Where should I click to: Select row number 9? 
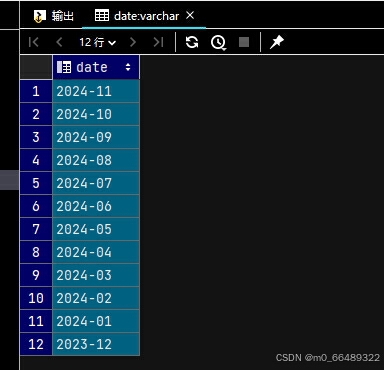point(36,275)
